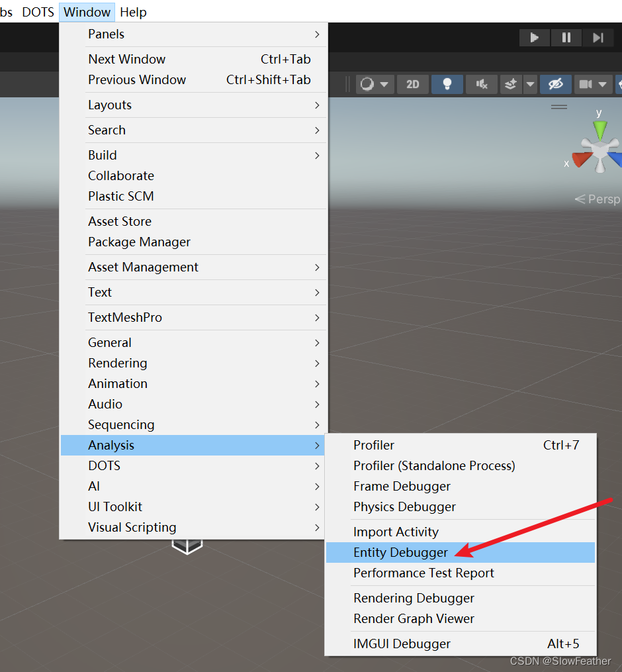Click the red X axis gizmo cone
Screen dimensions: 622x672
[582, 159]
